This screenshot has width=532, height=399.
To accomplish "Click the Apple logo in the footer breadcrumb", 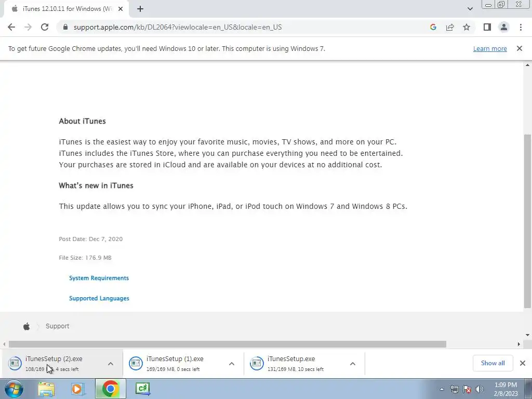I will coord(26,326).
